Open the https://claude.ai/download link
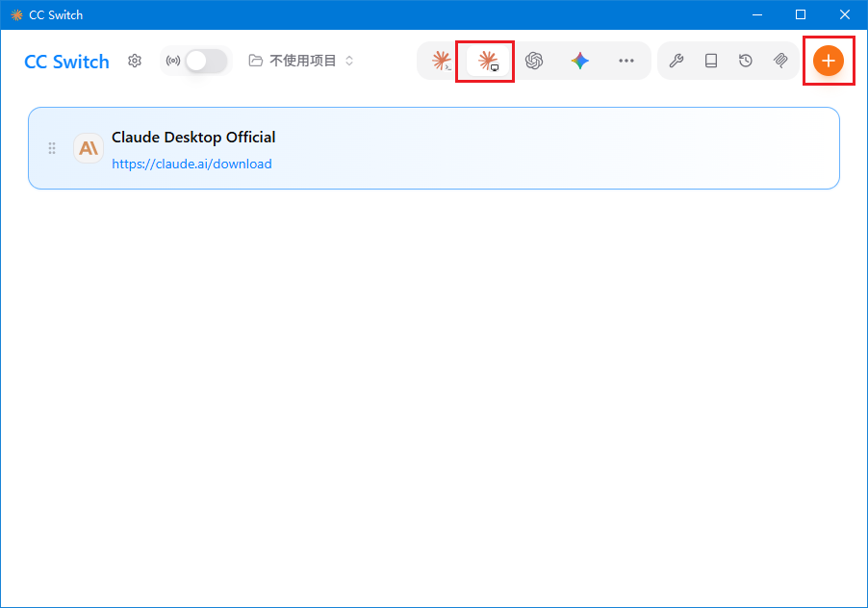 click(191, 164)
